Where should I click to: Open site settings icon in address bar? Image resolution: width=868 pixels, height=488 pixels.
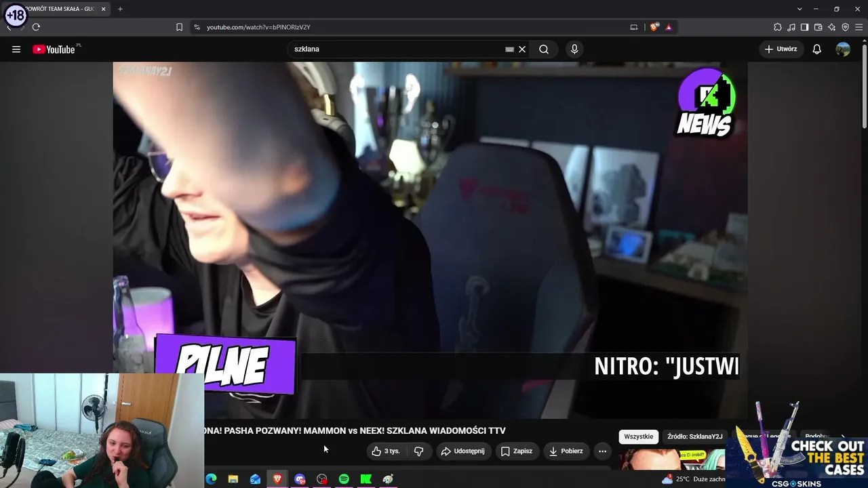pos(197,27)
